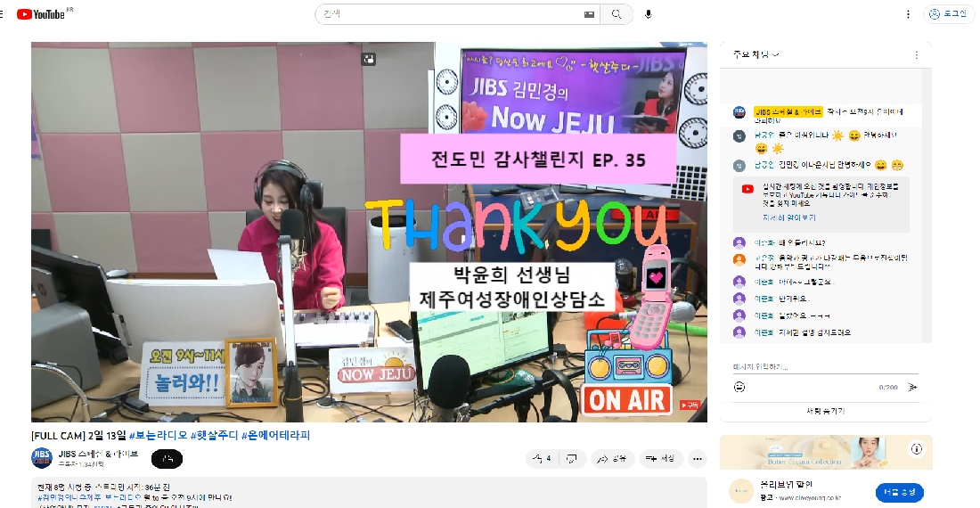Like the video with the thumbs-up button
The image size is (980, 508).
(542, 459)
